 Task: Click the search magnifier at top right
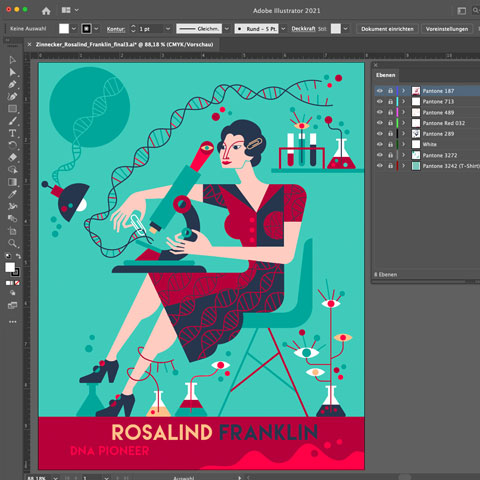[x=476, y=11]
